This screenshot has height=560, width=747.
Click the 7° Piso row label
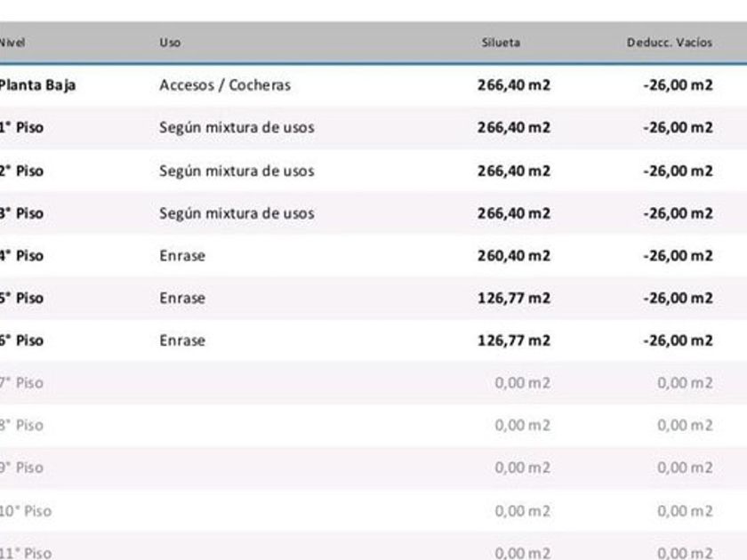21,383
